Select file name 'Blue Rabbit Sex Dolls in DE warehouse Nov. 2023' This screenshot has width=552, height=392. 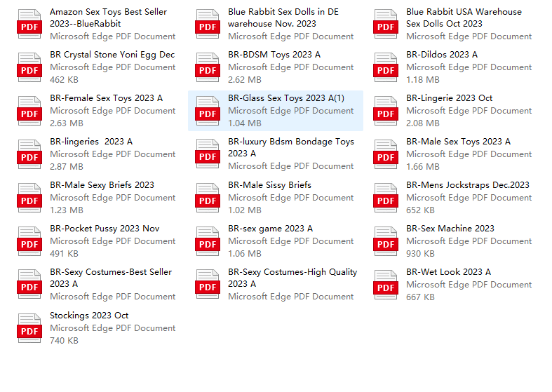point(283,18)
